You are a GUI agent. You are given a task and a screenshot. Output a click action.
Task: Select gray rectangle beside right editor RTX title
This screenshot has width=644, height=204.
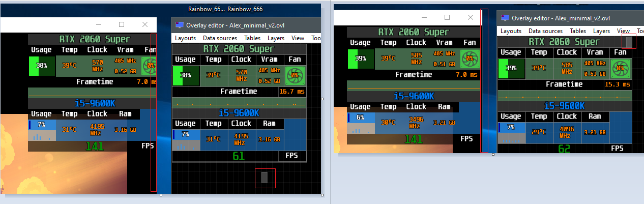[629, 42]
